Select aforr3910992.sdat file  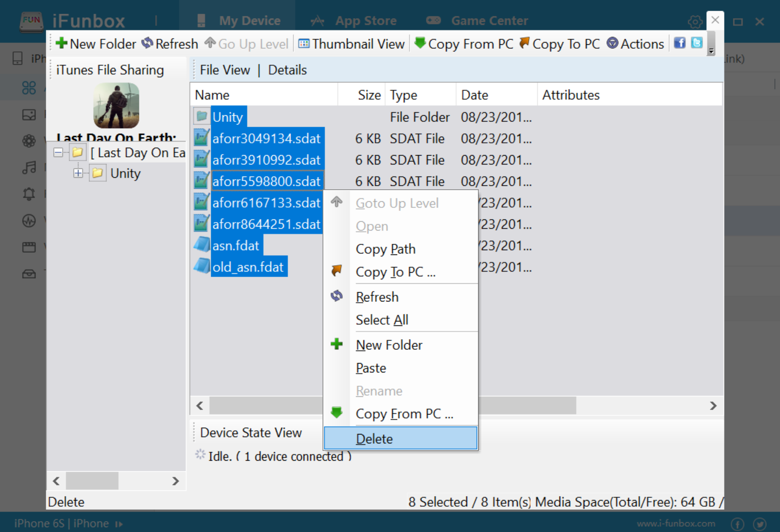click(267, 160)
